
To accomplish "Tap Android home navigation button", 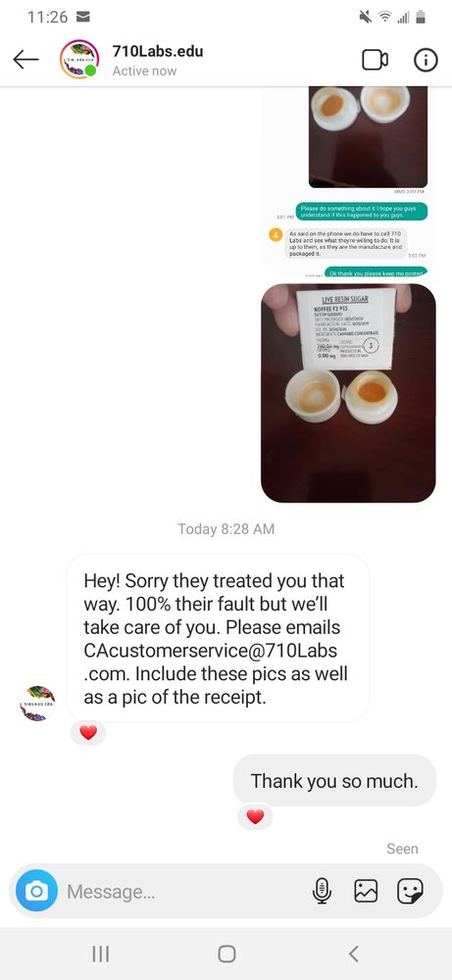I will point(226,954).
